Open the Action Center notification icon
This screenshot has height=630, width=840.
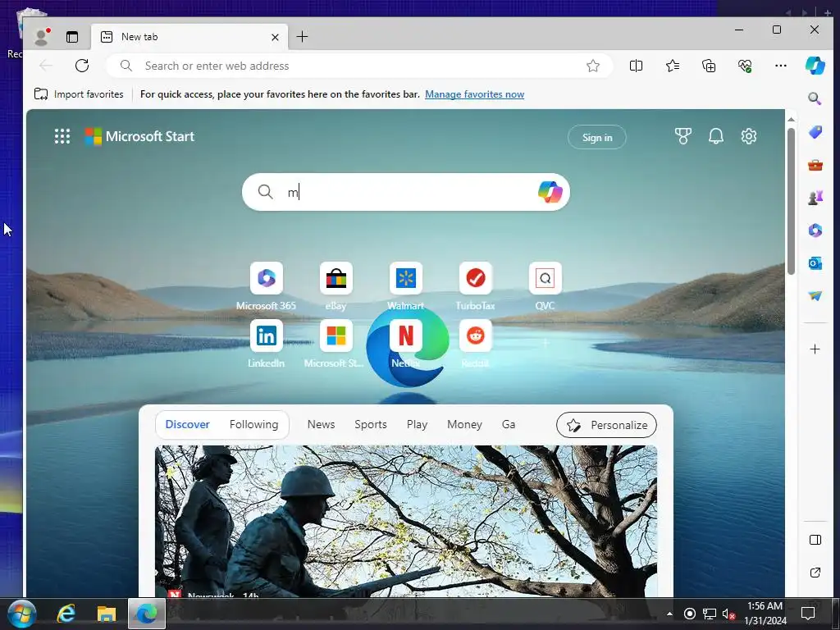807,614
